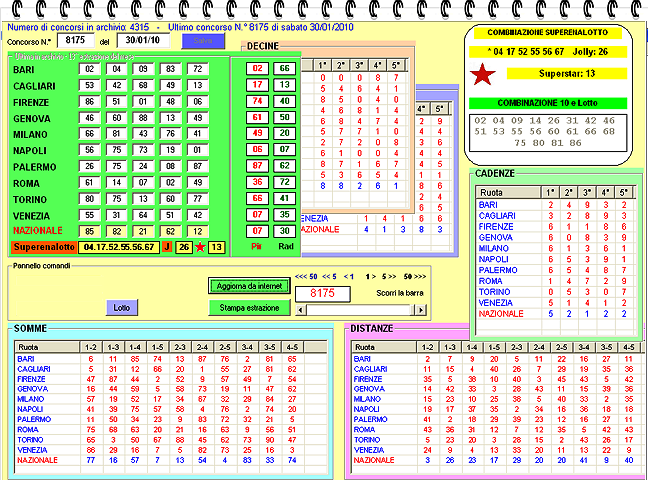Jump forward 50 contests with 50 >>>
Image resolution: width=648 pixels, height=480 pixels.
(415, 277)
